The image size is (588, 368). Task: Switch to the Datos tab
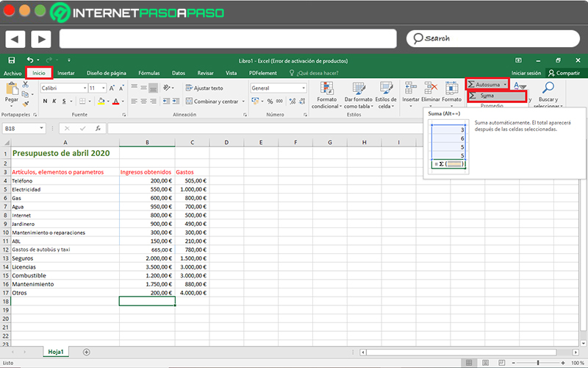point(179,73)
